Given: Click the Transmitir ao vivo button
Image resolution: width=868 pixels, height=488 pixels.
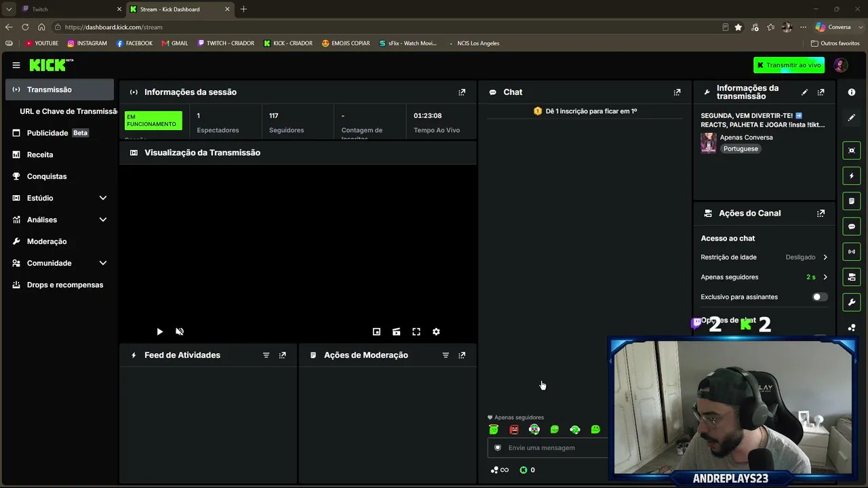Looking at the screenshot, I should tap(789, 65).
